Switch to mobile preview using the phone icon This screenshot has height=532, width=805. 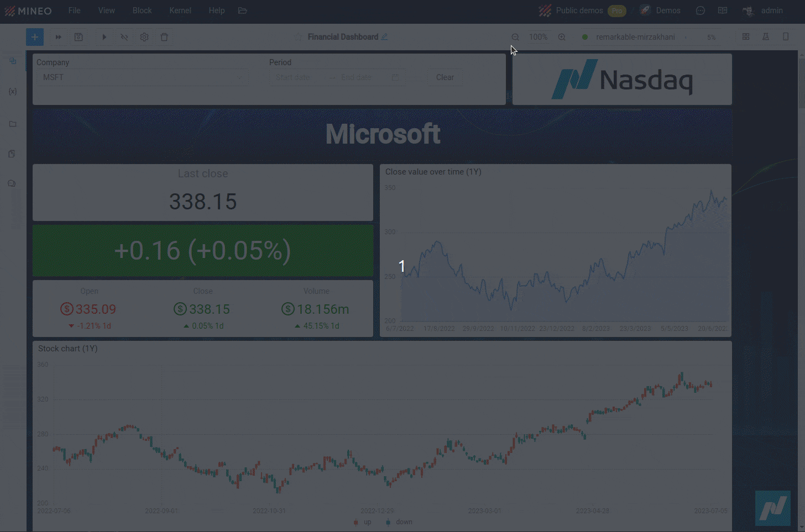[786, 37]
